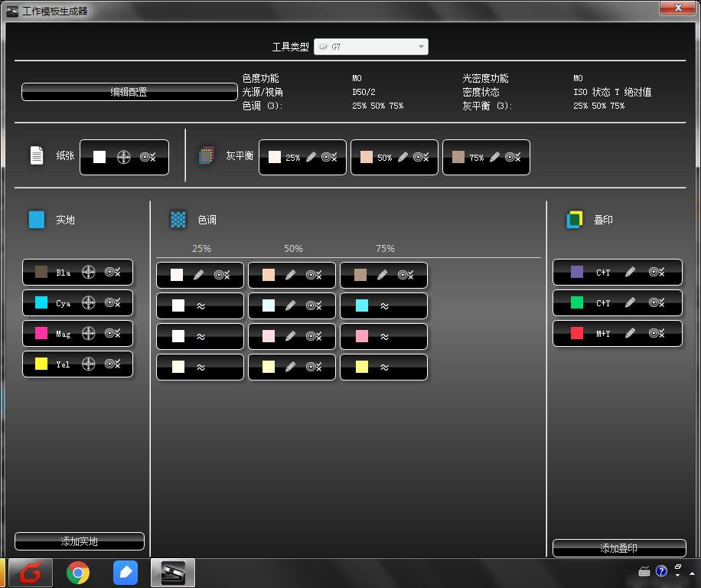This screenshot has width=701, height=588.
Task: Clear the Yel solid measurement icon
Action: coord(112,364)
